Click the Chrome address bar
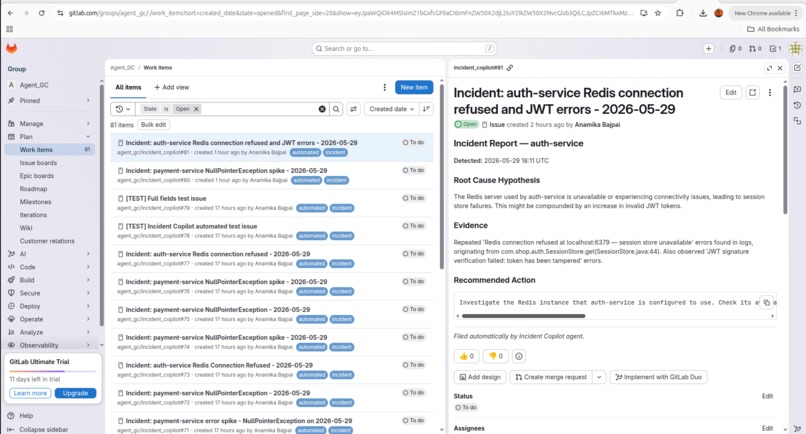This screenshot has height=434, width=806. pyautogui.click(x=351, y=13)
